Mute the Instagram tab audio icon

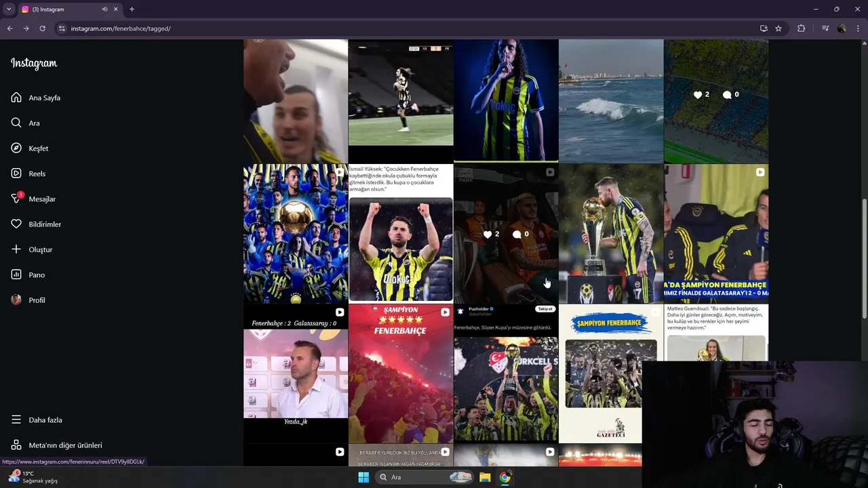(104, 9)
